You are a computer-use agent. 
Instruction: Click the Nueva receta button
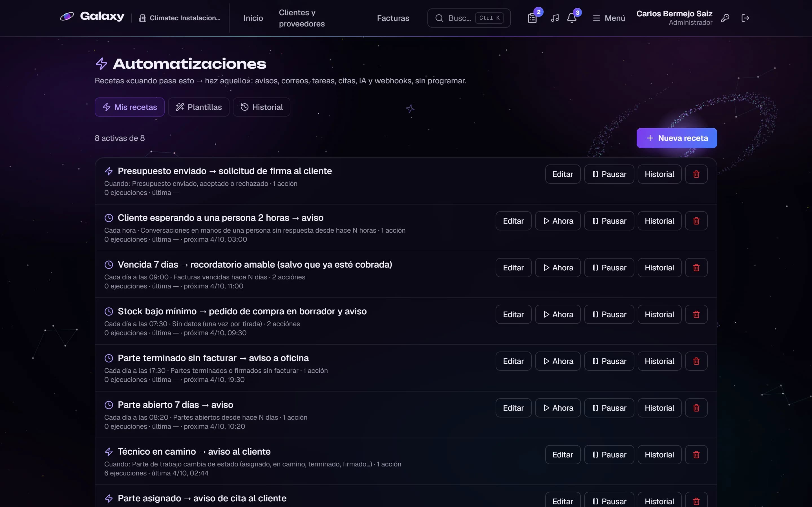(677, 138)
